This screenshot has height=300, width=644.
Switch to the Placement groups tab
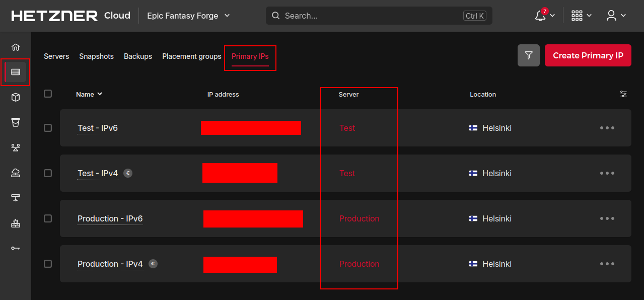tap(192, 56)
